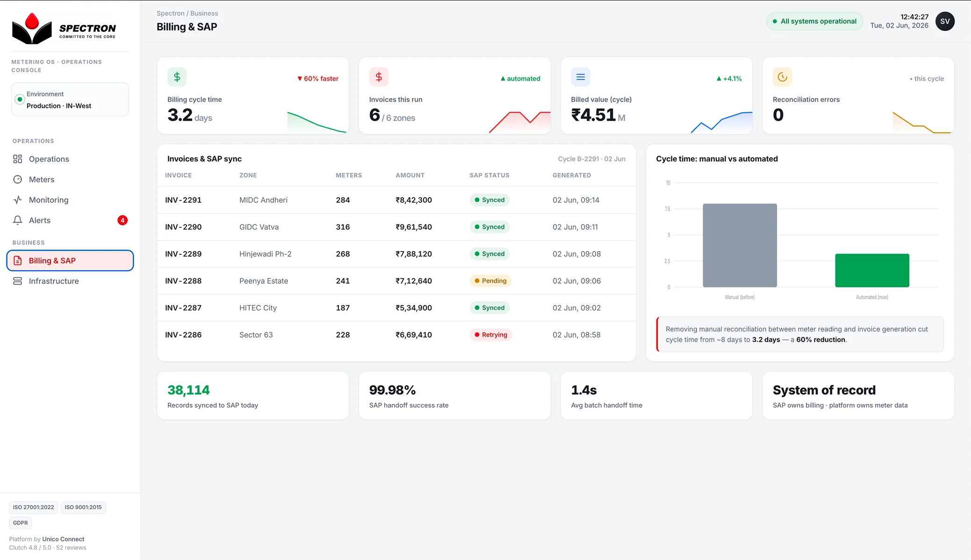Open the Unico Connect link
The width and height of the screenshot is (971, 560).
pyautogui.click(x=63, y=539)
